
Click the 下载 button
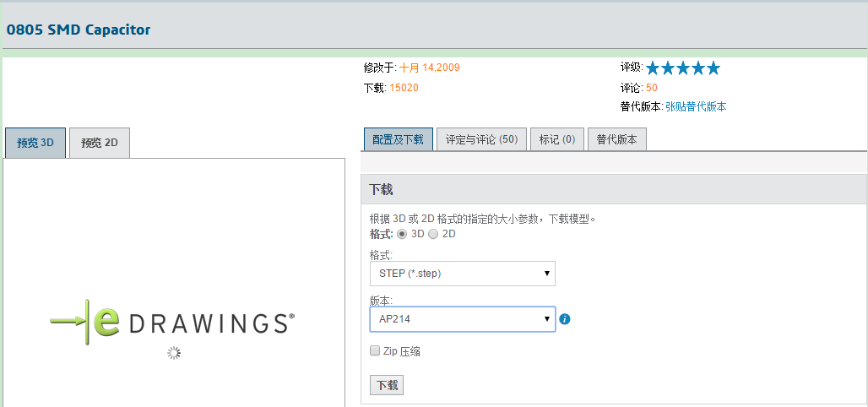[387, 385]
